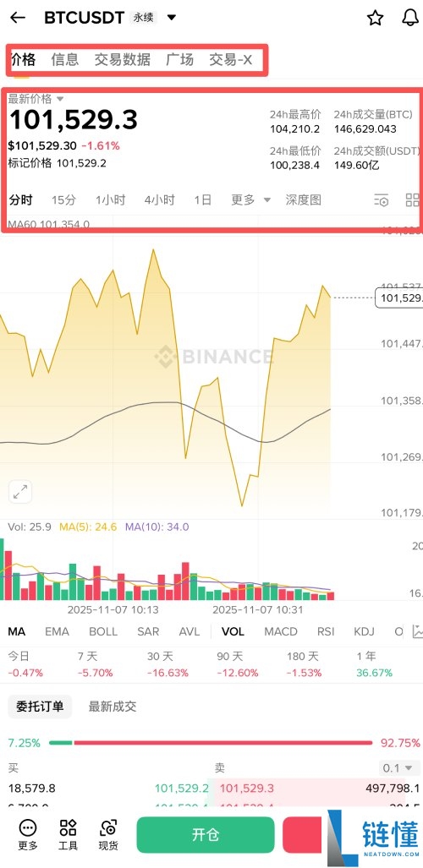Viewport: 423px width, 868px height.
Task: Select the 最新成交 tab
Action: click(113, 706)
